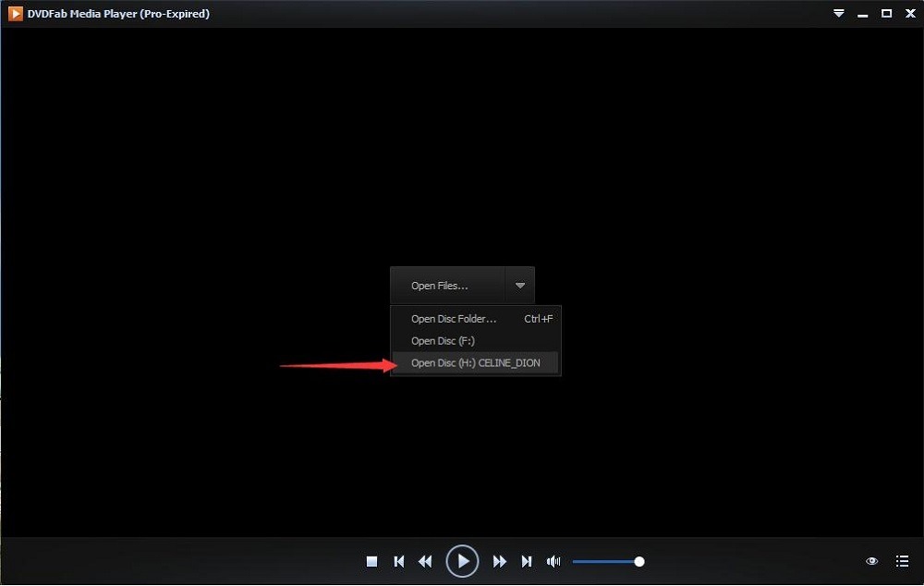Click the fast forward double-arrow button
The image size is (924, 586).
point(500,561)
